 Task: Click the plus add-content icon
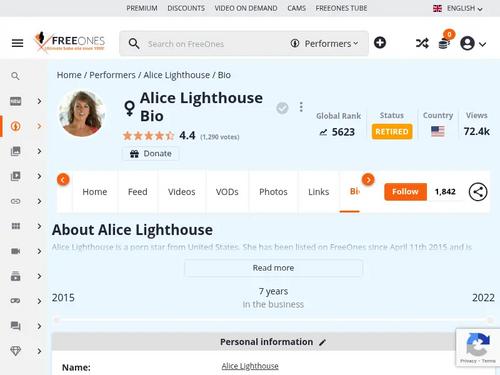pyautogui.click(x=380, y=43)
